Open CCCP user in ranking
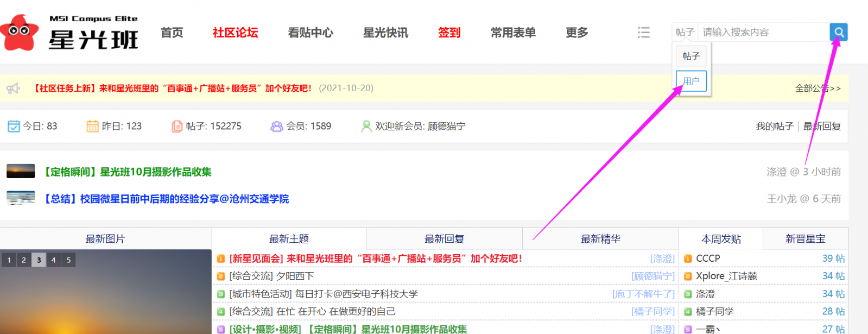This screenshot has width=868, height=334. click(708, 259)
